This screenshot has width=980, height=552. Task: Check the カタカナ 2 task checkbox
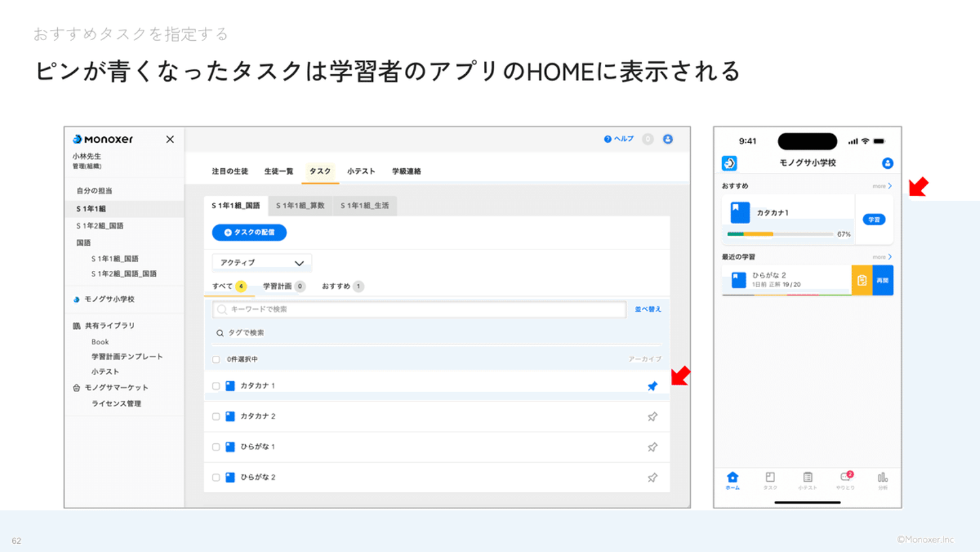pos(216,417)
